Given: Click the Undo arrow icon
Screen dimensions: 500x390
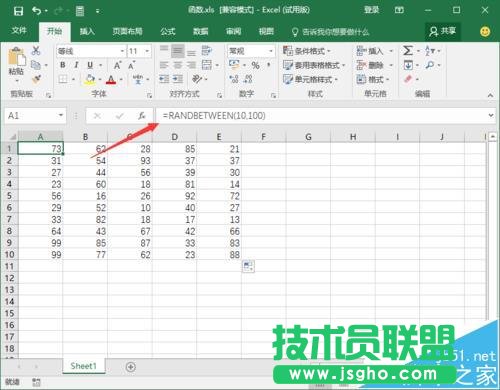Looking at the screenshot, I should point(37,11).
